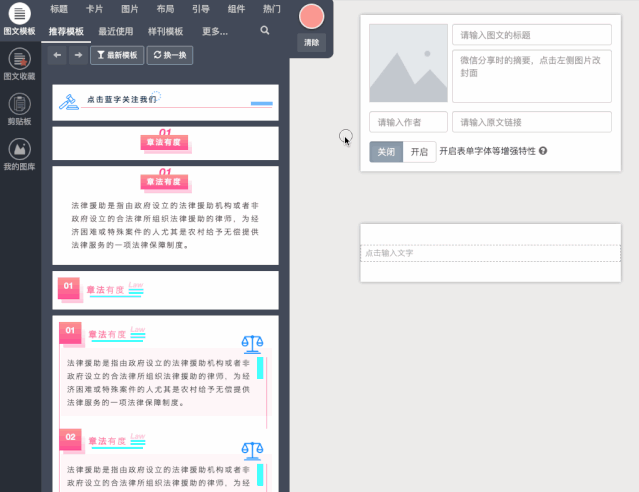The height and width of the screenshot is (492, 639).
Task: Select the 01 章法有度 Law heading-only template
Action: [165, 290]
